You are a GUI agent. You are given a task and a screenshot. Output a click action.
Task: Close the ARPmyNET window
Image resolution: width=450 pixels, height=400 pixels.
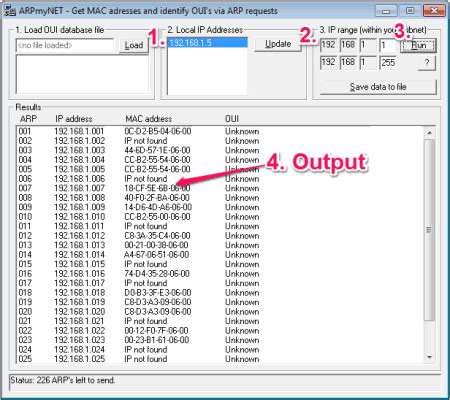[434, 11]
